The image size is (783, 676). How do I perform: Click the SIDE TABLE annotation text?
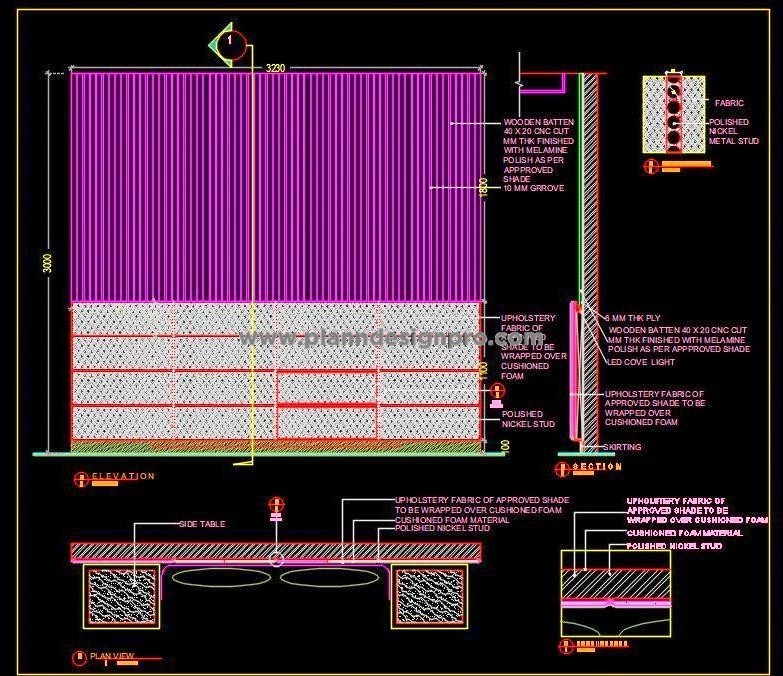[x=202, y=524]
